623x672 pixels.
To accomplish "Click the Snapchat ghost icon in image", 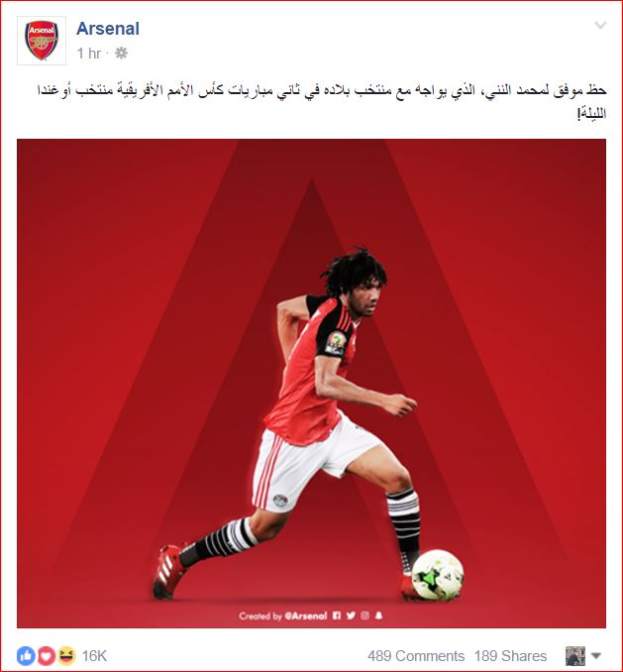I will click(x=378, y=616).
